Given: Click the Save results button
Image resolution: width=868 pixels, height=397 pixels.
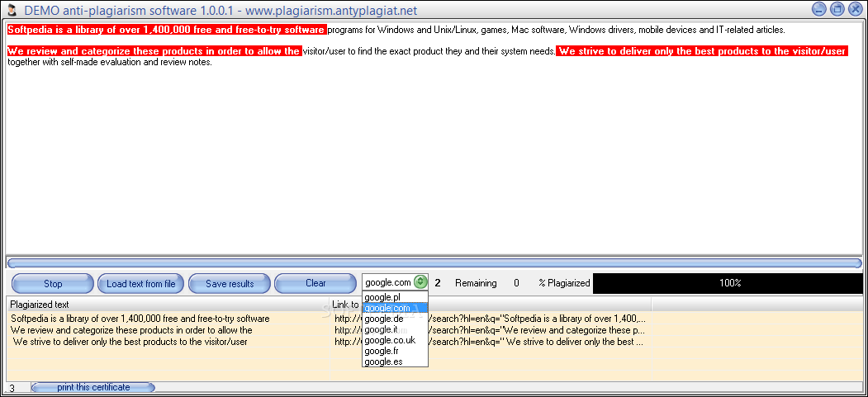Looking at the screenshot, I should pyautogui.click(x=230, y=284).
